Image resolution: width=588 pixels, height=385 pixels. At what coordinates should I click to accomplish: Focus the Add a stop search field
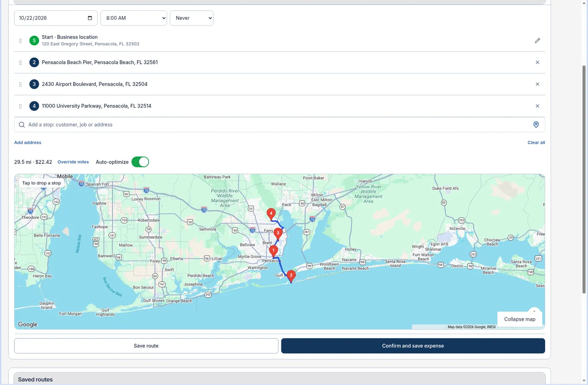coord(279,125)
